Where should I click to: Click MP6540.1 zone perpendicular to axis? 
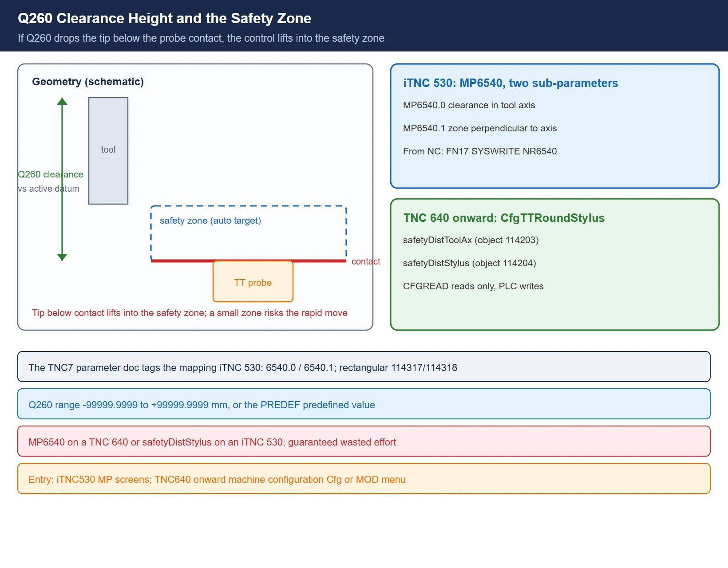point(480,128)
